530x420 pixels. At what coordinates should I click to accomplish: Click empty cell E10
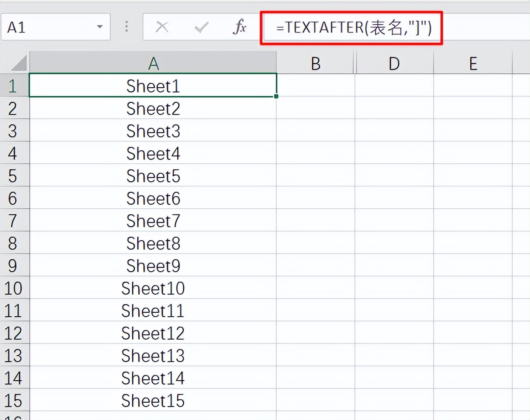point(473,288)
